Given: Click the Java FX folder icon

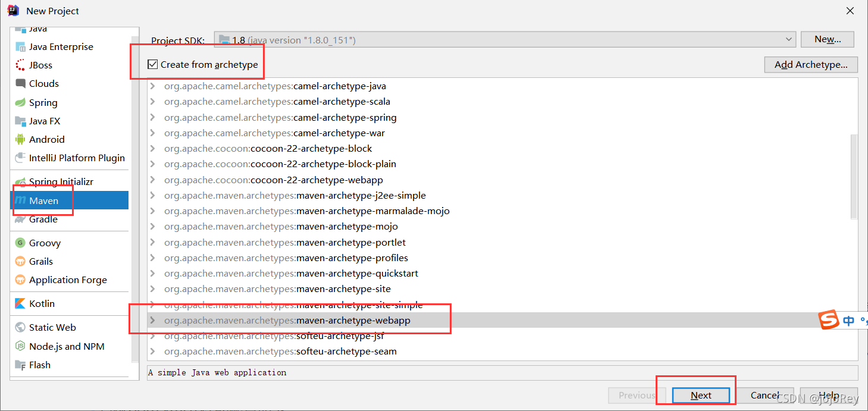Looking at the screenshot, I should (x=20, y=121).
